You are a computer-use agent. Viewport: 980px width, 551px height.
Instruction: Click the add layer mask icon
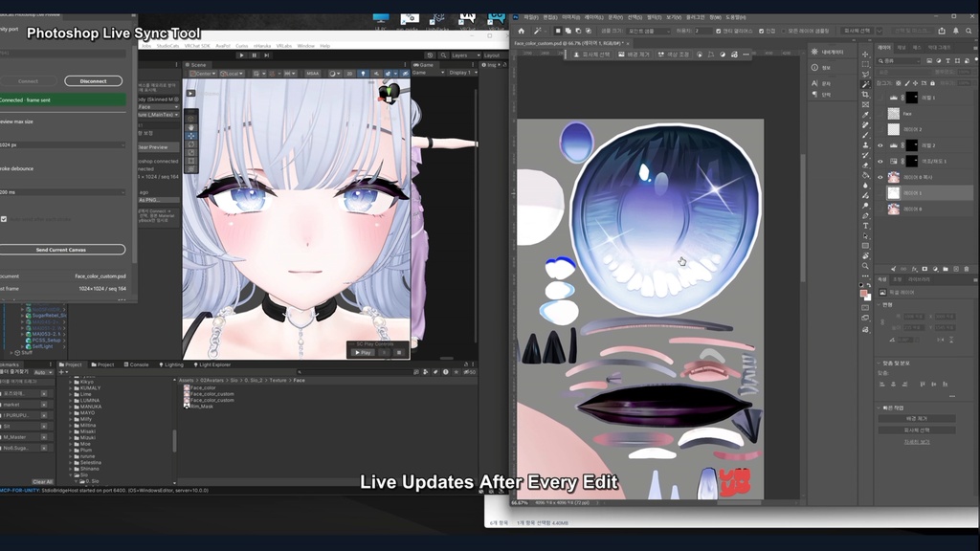(x=924, y=269)
